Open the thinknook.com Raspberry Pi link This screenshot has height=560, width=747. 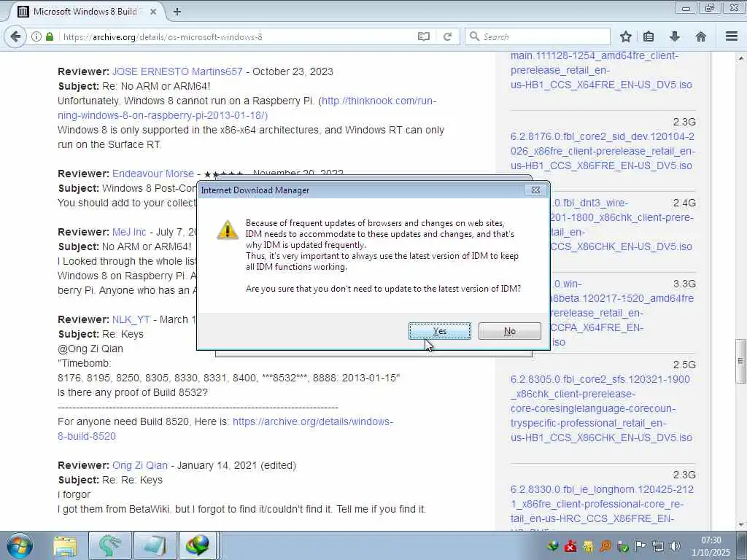pos(247,108)
